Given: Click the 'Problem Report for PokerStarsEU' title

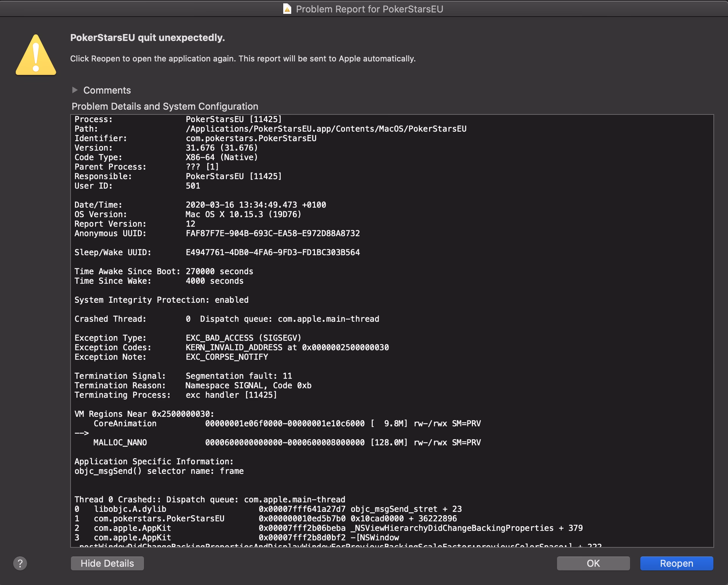Looking at the screenshot, I should click(x=369, y=9).
